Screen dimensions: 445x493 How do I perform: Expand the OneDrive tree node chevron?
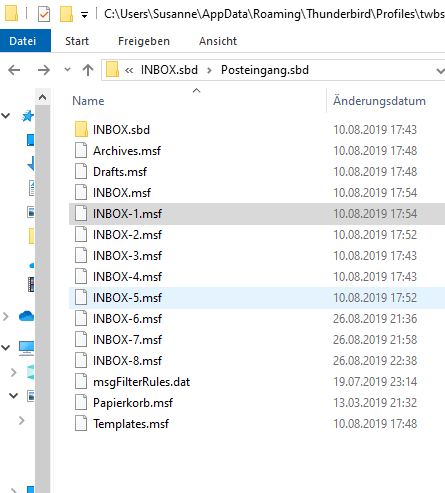[6, 316]
